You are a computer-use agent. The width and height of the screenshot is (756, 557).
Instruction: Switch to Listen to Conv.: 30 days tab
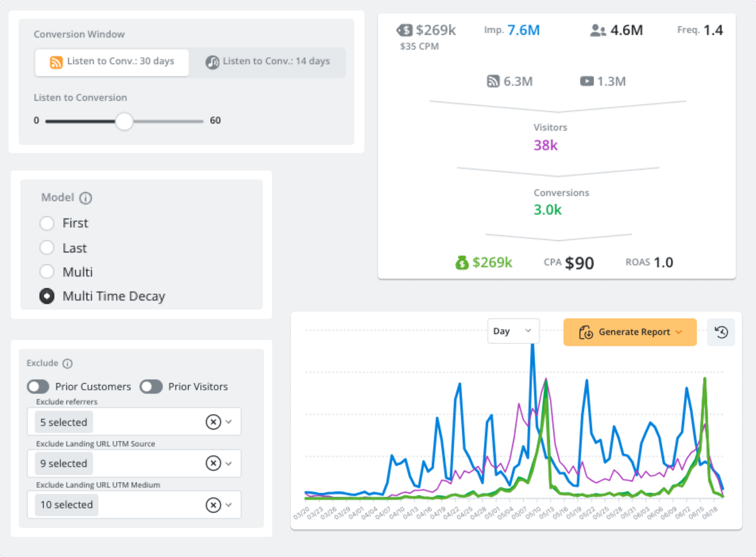pos(112,62)
